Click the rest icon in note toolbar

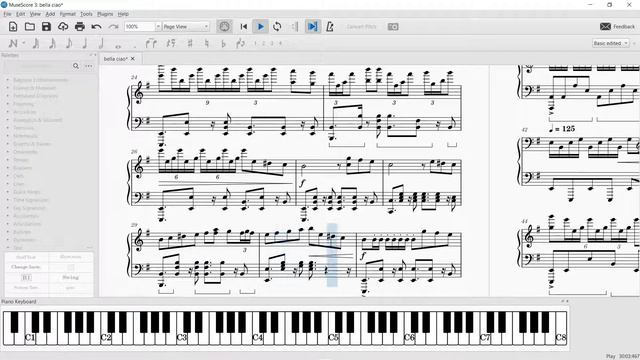(x=171, y=43)
